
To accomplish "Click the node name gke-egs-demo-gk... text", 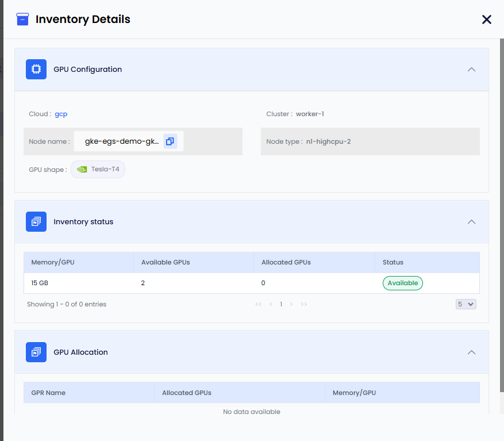I will 122,141.
